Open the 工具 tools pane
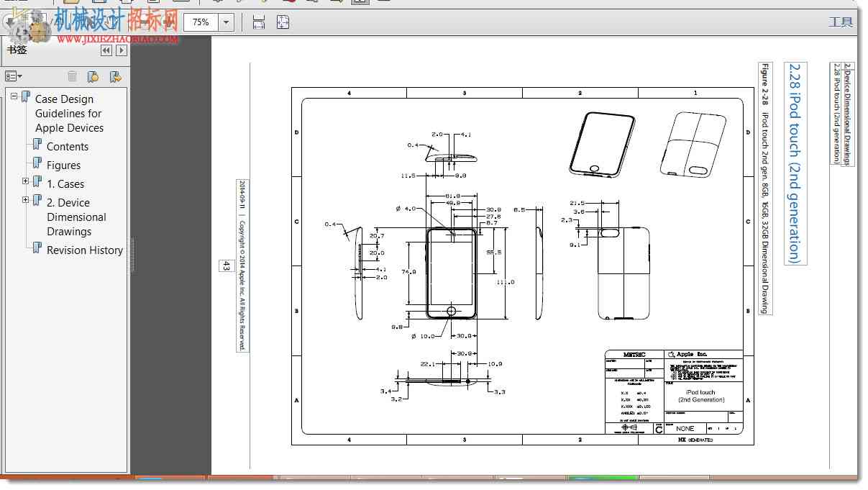The height and width of the screenshot is (490, 868). (x=841, y=22)
